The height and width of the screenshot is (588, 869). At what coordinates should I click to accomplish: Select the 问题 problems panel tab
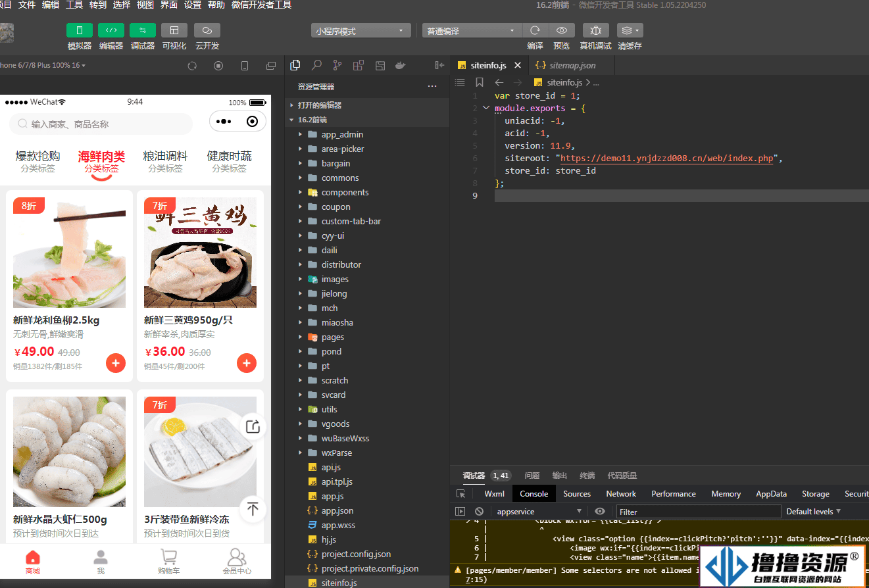tap(532, 476)
